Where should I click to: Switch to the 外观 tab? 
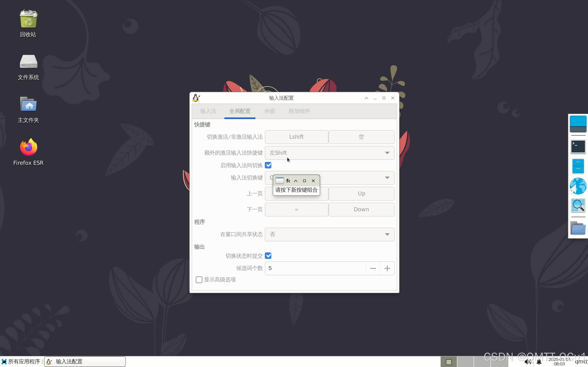point(269,111)
